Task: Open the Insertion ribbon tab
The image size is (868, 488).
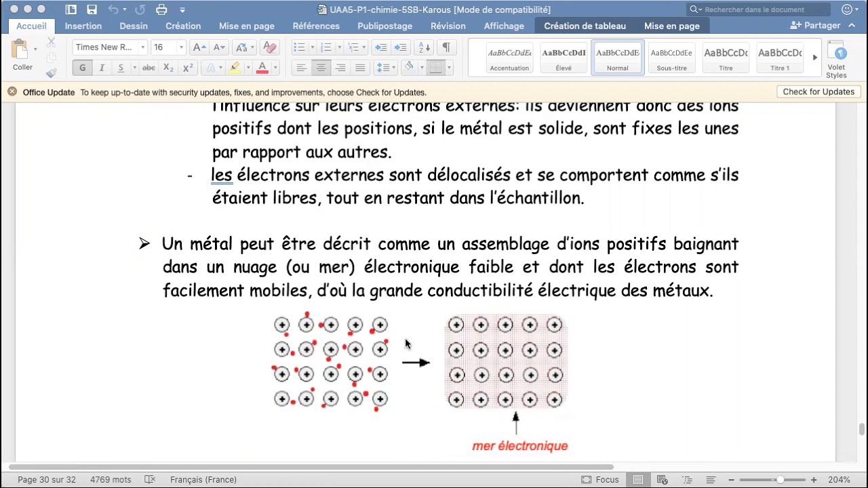Action: click(x=83, y=26)
